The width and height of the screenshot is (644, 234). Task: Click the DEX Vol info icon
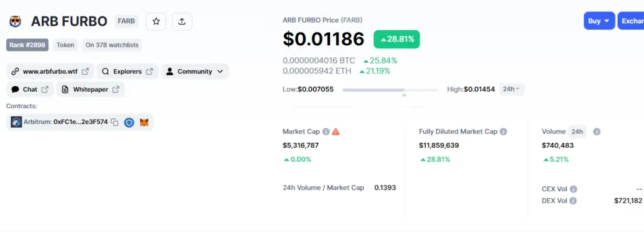click(572, 201)
